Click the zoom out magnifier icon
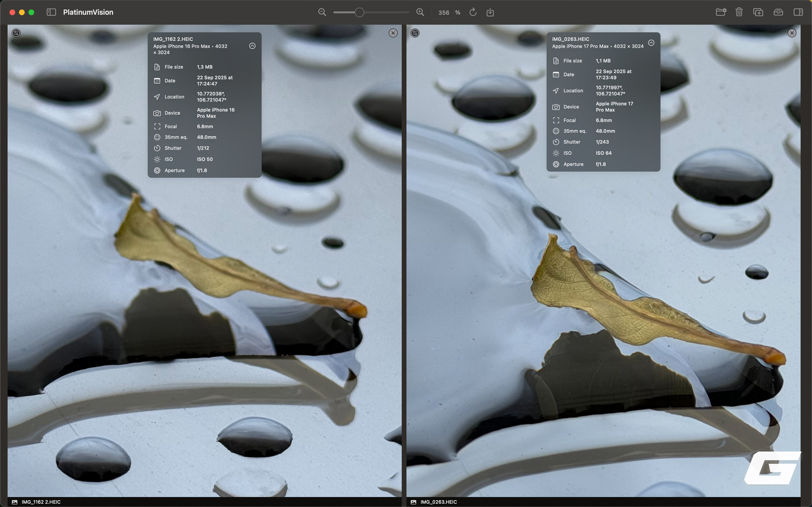 [322, 12]
